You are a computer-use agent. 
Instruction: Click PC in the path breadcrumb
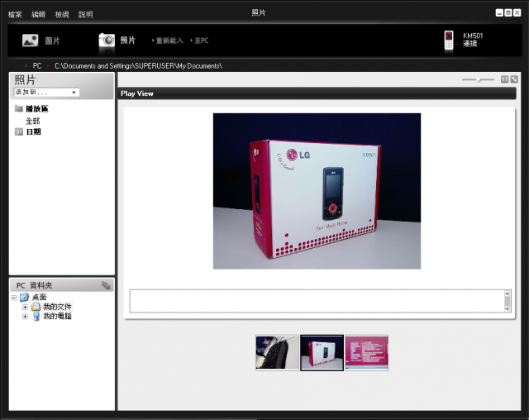37,66
